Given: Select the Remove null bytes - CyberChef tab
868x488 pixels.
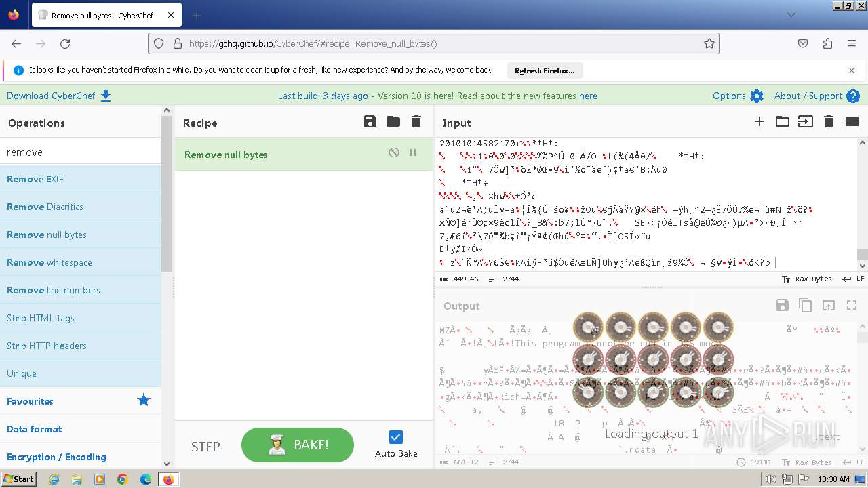Looking at the screenshot, I should 106,15.
